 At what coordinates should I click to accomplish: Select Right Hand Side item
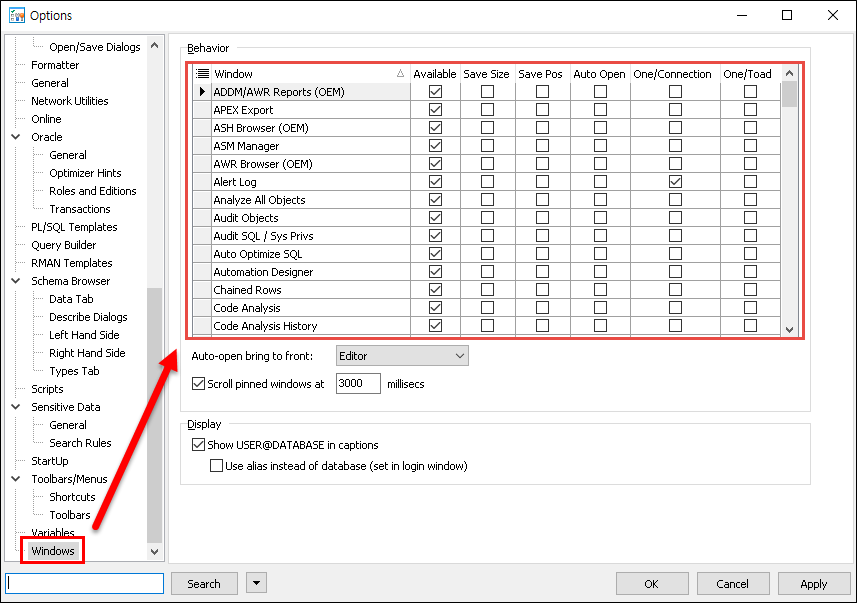pos(87,353)
